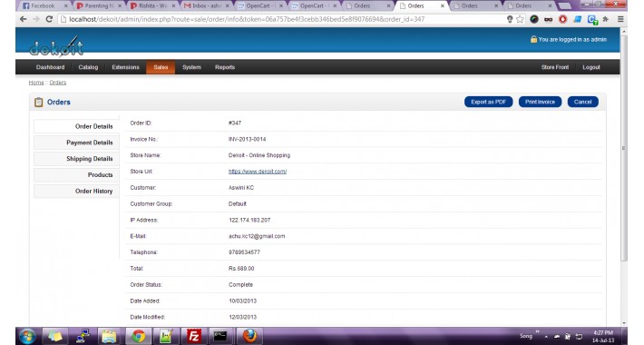644x345 pixels.
Task: Open the Windows Start menu
Action: 27,336
